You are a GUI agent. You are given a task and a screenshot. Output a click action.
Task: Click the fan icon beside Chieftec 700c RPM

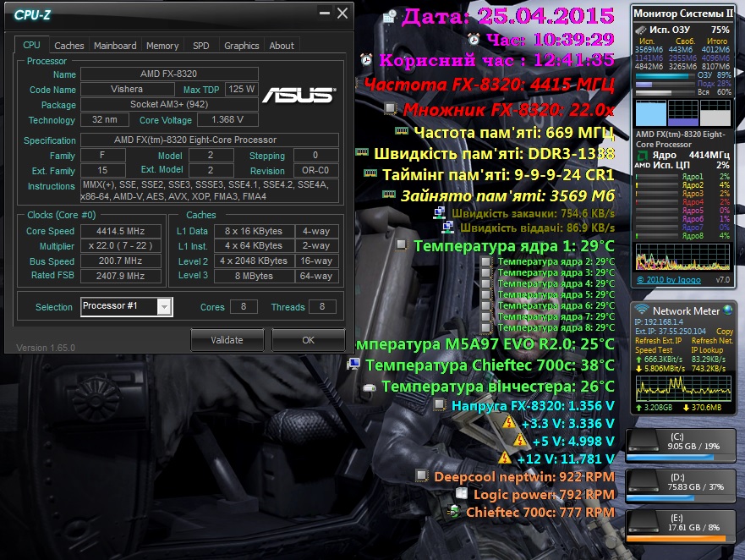point(454,512)
